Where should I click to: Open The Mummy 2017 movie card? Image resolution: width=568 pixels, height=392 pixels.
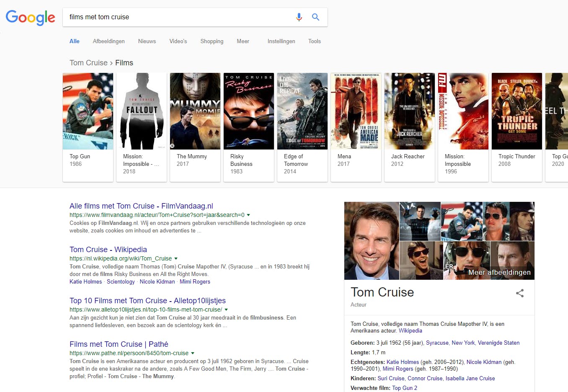195,127
